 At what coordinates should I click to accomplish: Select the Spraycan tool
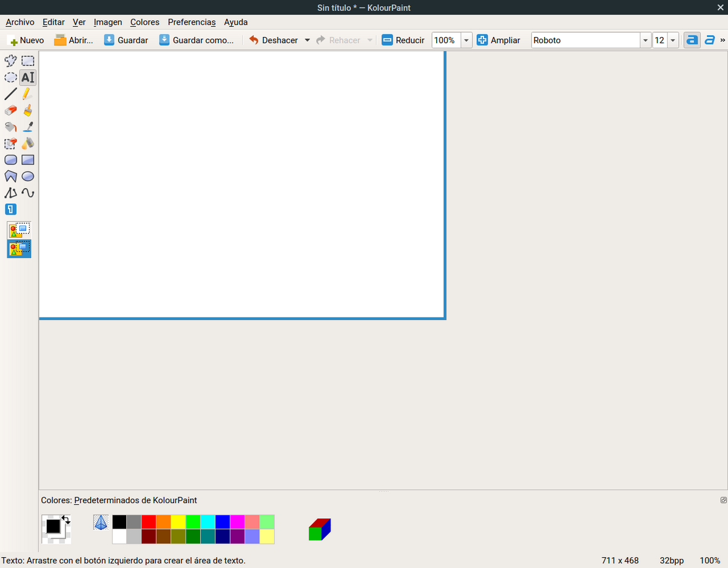pyautogui.click(x=28, y=144)
